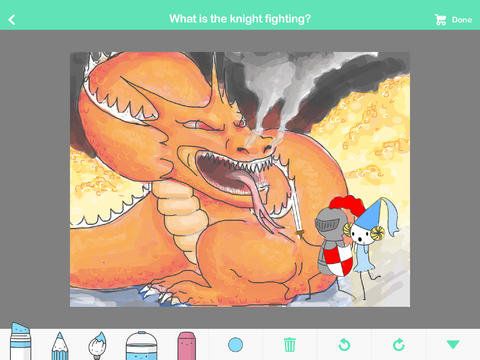Image resolution: width=480 pixels, height=360 pixels.
Task: Select the pencil tool
Action: click(60, 346)
